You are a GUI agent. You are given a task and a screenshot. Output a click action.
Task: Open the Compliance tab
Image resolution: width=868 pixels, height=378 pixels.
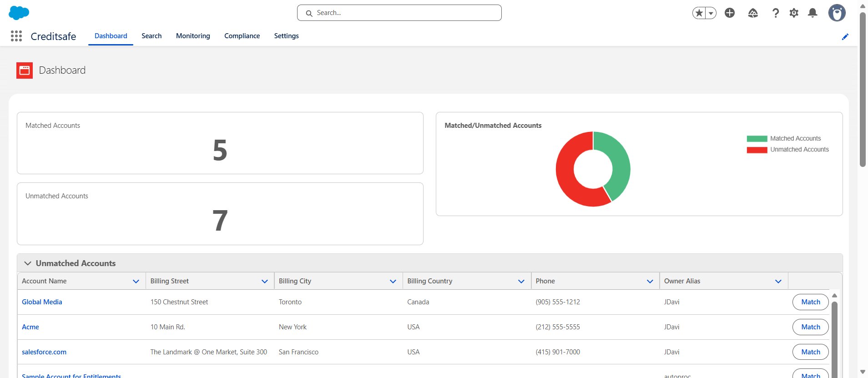(242, 36)
